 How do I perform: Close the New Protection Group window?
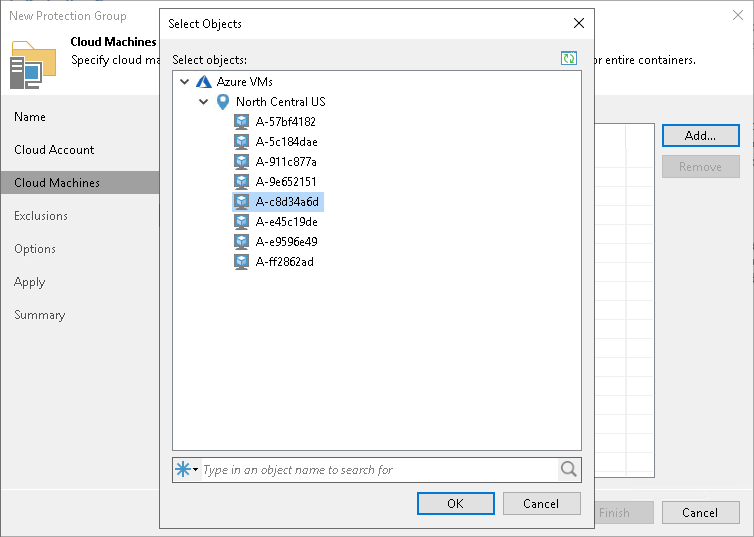coord(738,15)
